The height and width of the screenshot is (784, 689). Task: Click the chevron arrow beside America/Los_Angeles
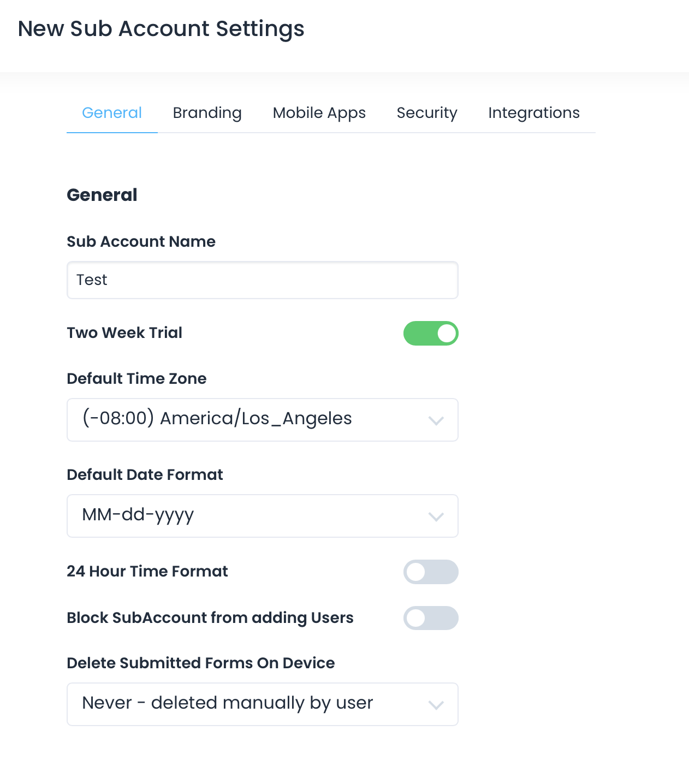click(436, 421)
